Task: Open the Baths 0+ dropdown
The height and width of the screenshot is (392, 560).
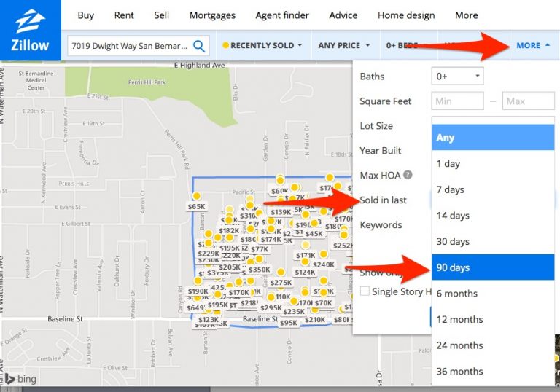Action: click(x=457, y=76)
